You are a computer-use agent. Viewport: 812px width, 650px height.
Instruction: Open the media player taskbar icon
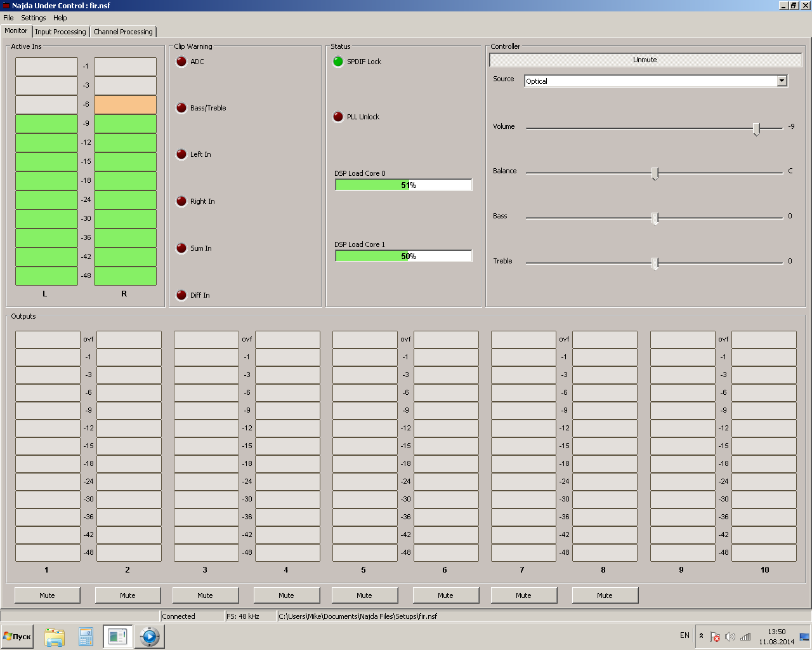150,637
